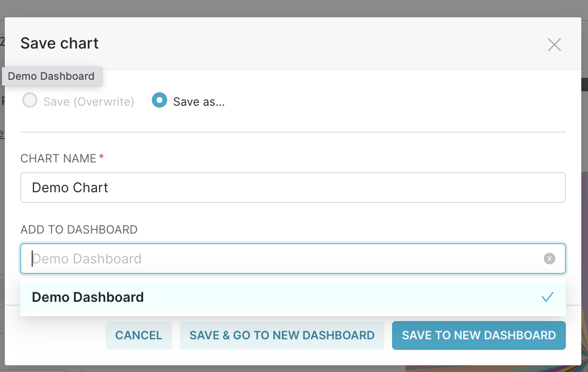This screenshot has width=588, height=372.
Task: Click the ADD TO DASHBOARD label
Action: click(x=78, y=230)
